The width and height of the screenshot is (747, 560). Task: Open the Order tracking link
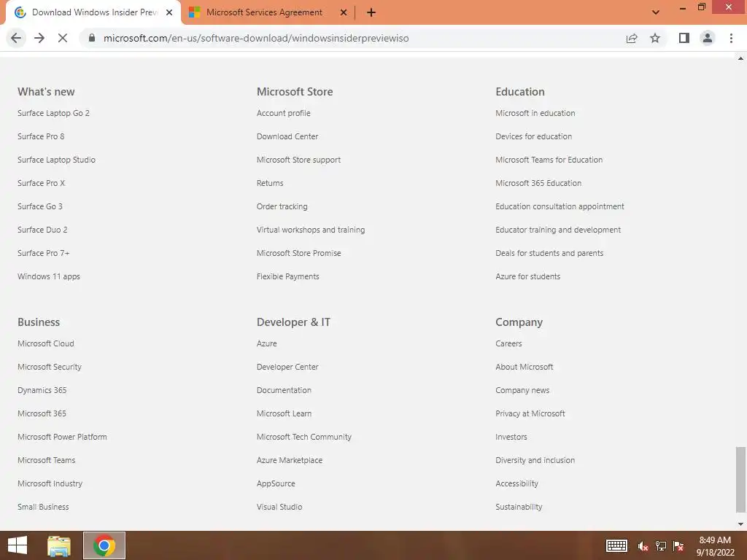coord(282,206)
